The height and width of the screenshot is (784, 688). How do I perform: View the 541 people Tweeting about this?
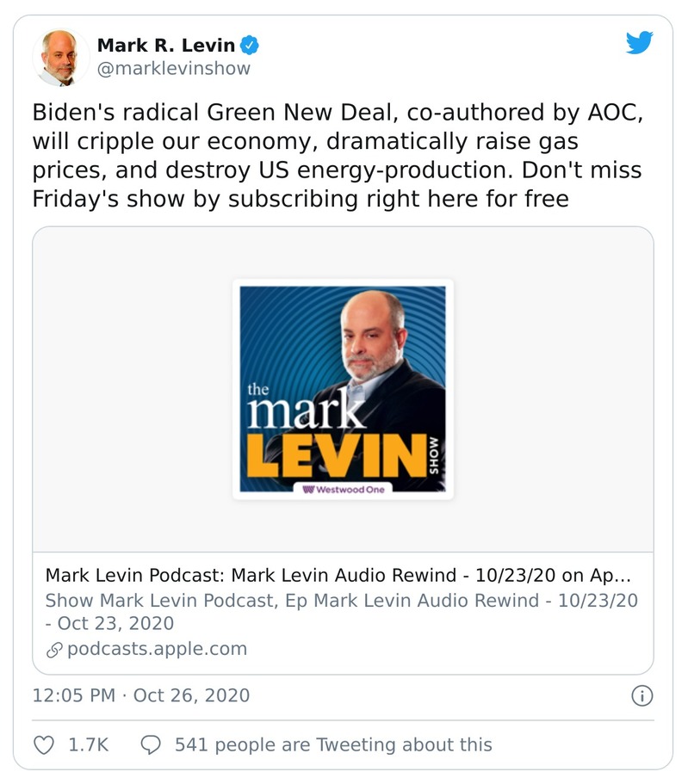click(333, 744)
